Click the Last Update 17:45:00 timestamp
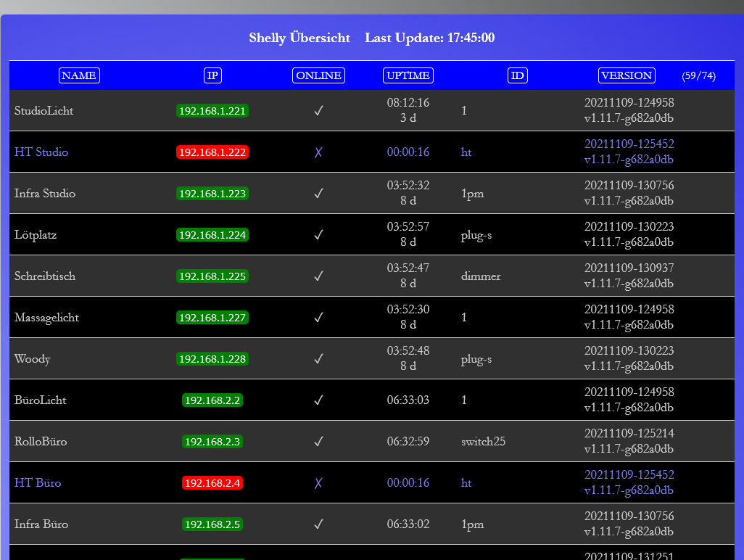744x560 pixels. tap(429, 38)
